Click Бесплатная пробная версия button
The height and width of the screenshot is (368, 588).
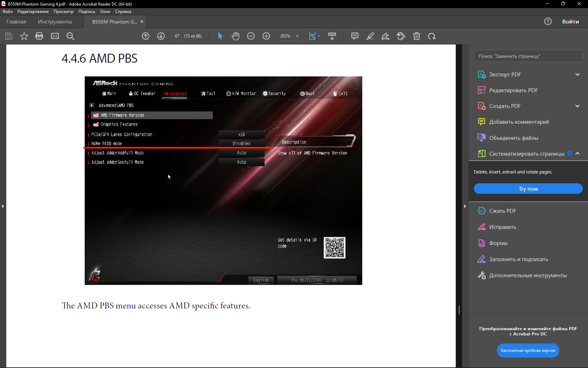pyautogui.click(x=528, y=350)
